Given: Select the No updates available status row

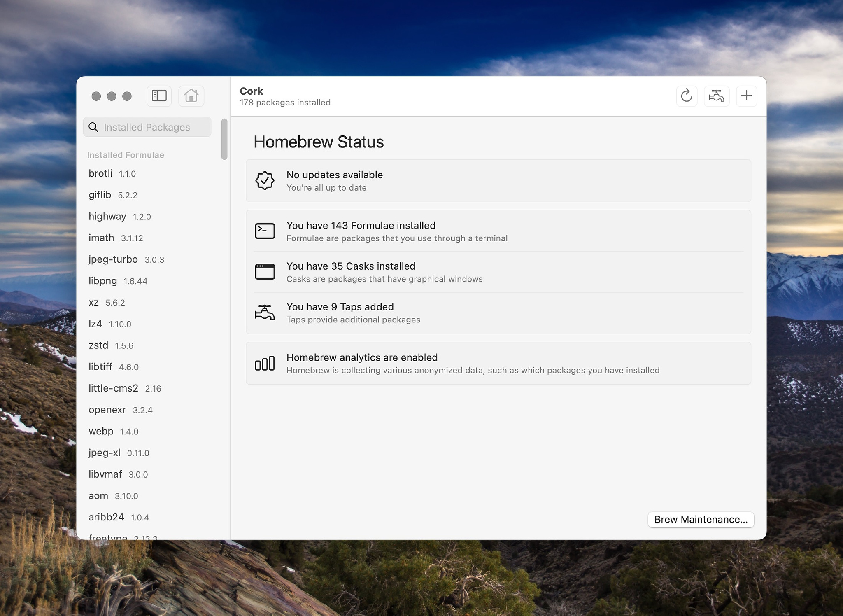Looking at the screenshot, I should click(x=499, y=181).
